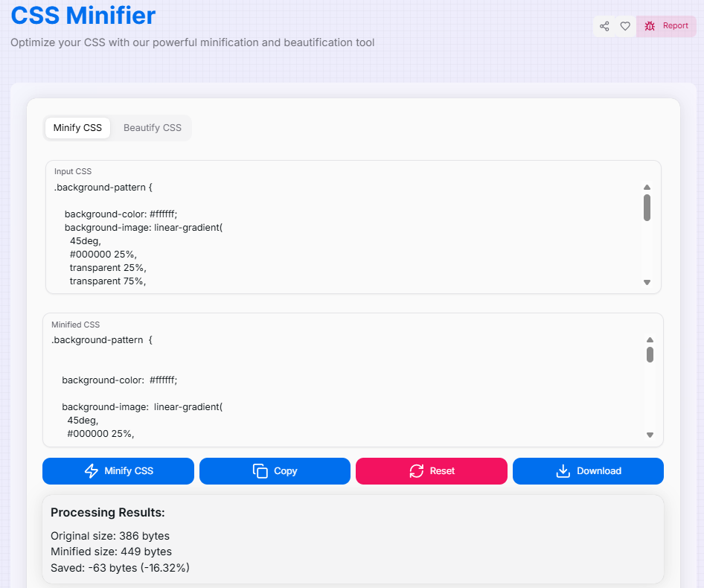Click the lightning icon on Minify CSS button
This screenshot has width=704, height=588.
[92, 471]
